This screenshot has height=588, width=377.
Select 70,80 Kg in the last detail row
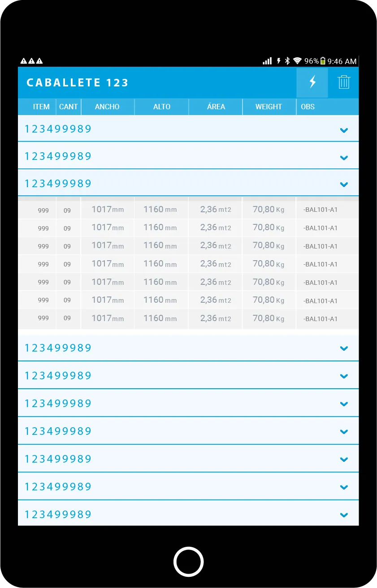[x=269, y=318]
